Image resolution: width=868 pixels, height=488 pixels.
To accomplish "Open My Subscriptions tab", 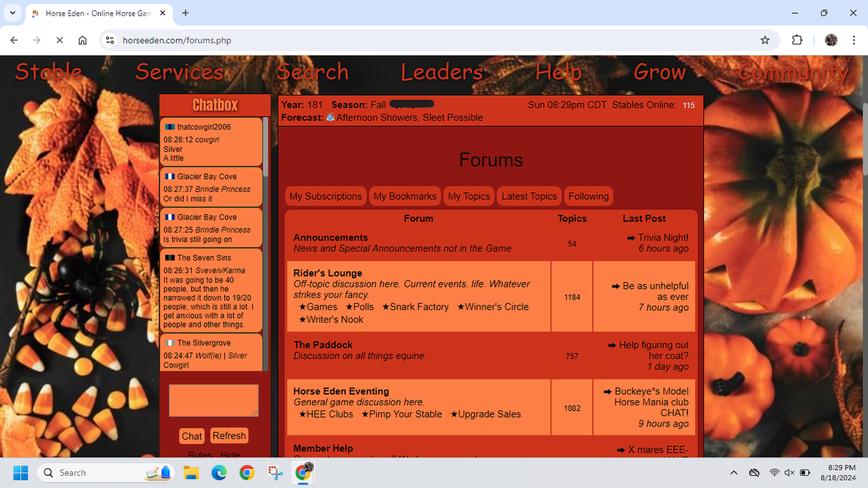I will [x=325, y=196].
